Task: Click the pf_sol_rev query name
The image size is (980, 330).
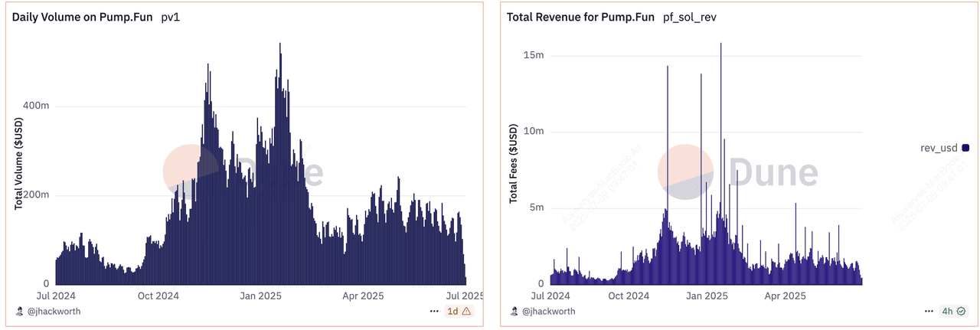Action: coord(689,17)
